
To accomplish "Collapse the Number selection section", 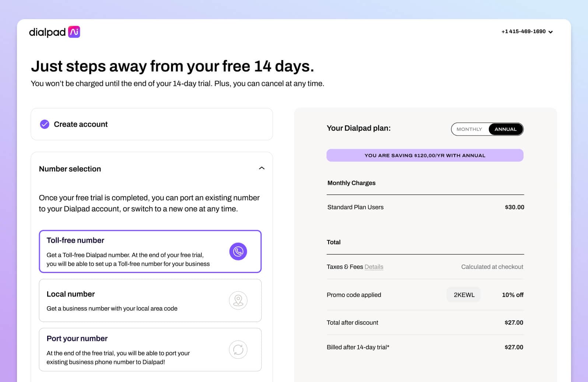I will tap(262, 168).
